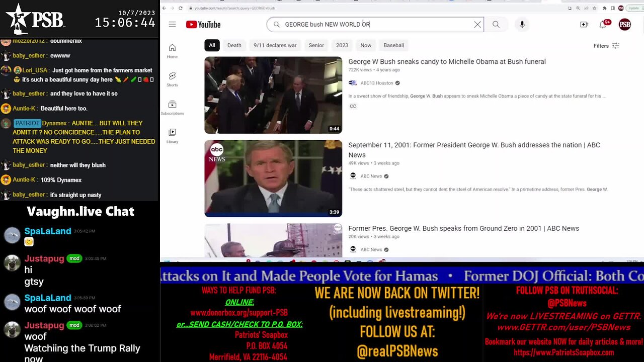The image size is (644, 362).
Task: Click the ABC13 Houston channel avatar
Action: (x=353, y=83)
